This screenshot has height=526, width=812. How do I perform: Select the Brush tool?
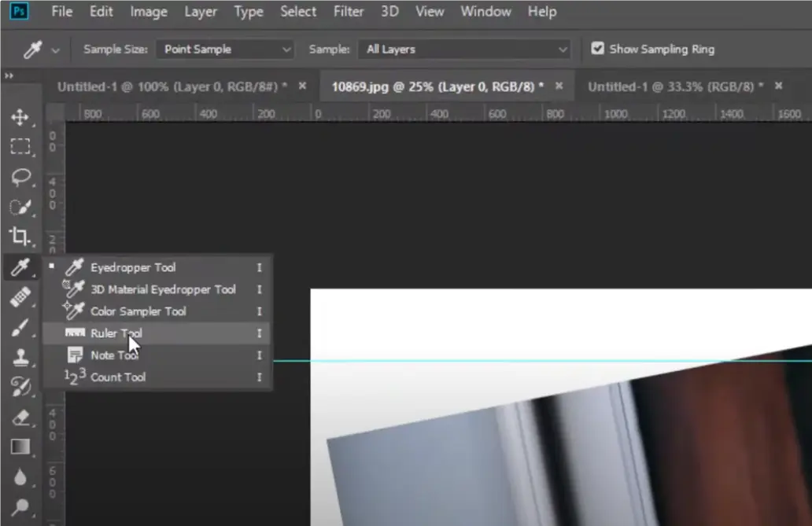[20, 327]
